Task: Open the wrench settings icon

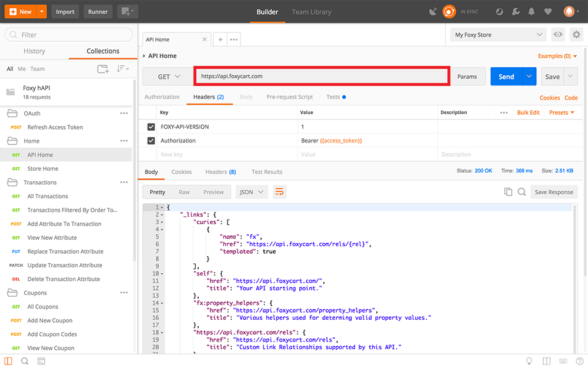Action: 516,12
